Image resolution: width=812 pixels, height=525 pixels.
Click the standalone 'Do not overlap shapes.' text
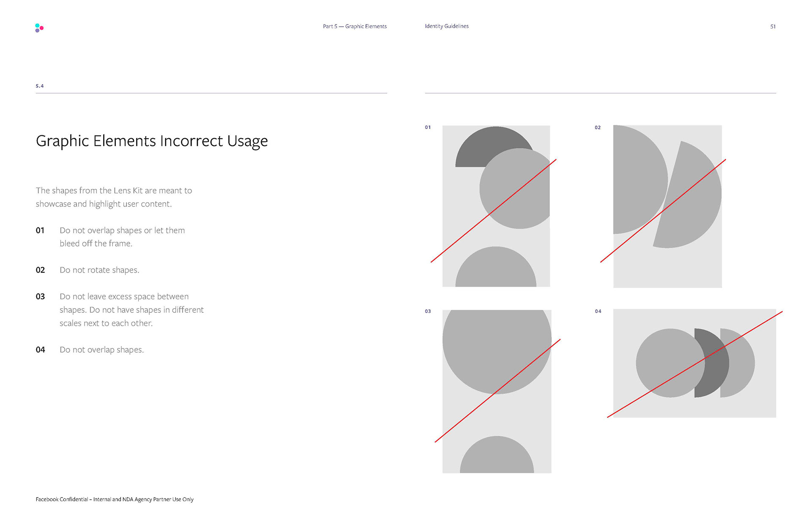click(x=101, y=350)
